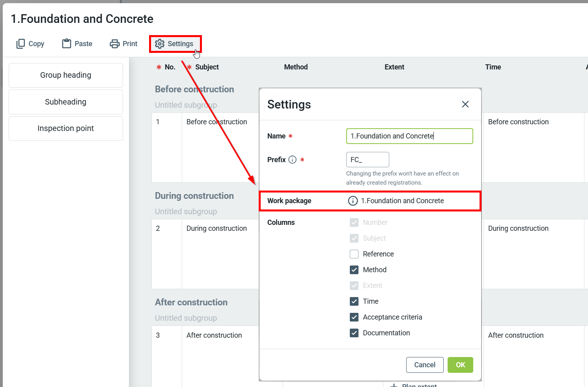Click the Name input field

tap(409, 136)
